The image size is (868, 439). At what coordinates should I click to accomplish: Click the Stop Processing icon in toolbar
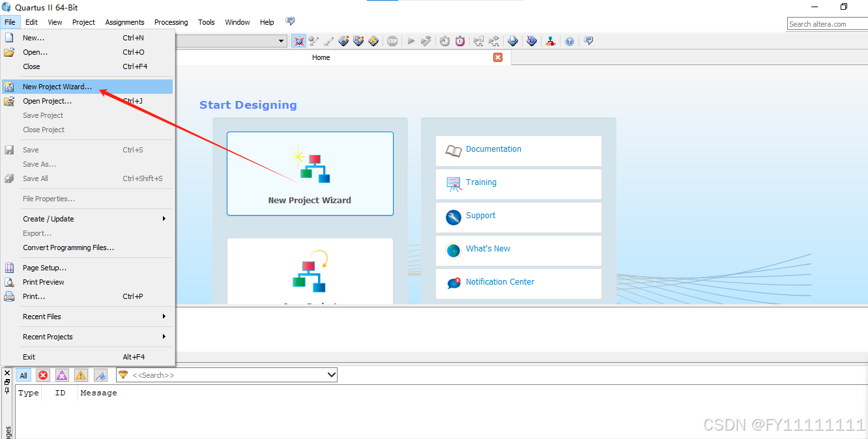point(392,41)
